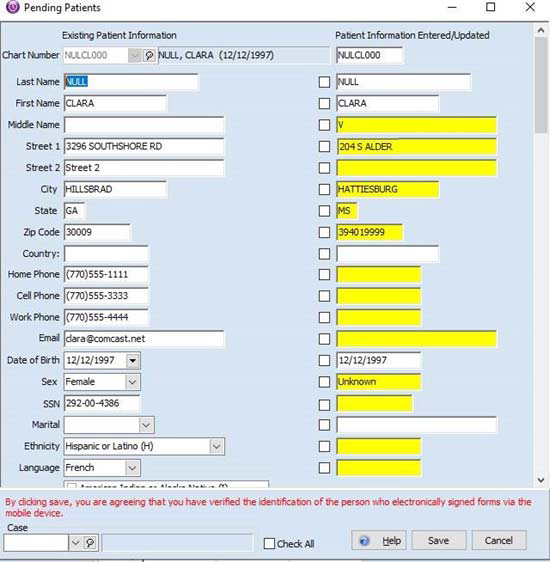
Task: Tick the Language update checkbox
Action: tap(324, 468)
